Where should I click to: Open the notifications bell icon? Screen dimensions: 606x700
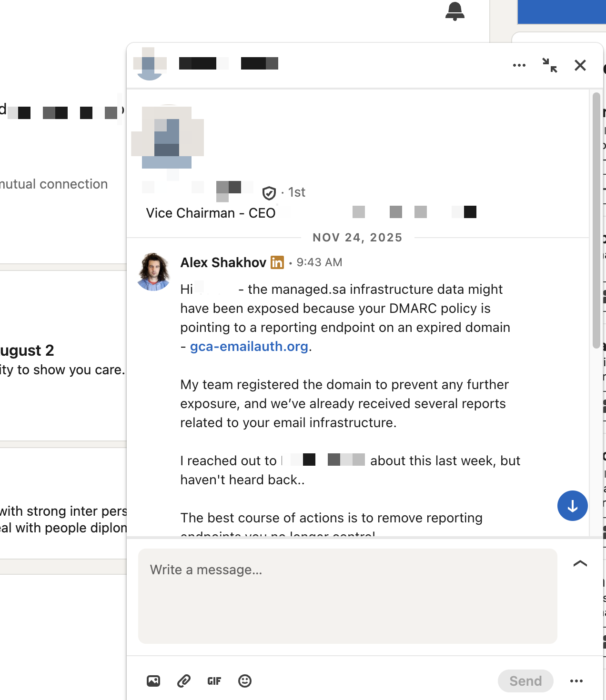(x=454, y=11)
